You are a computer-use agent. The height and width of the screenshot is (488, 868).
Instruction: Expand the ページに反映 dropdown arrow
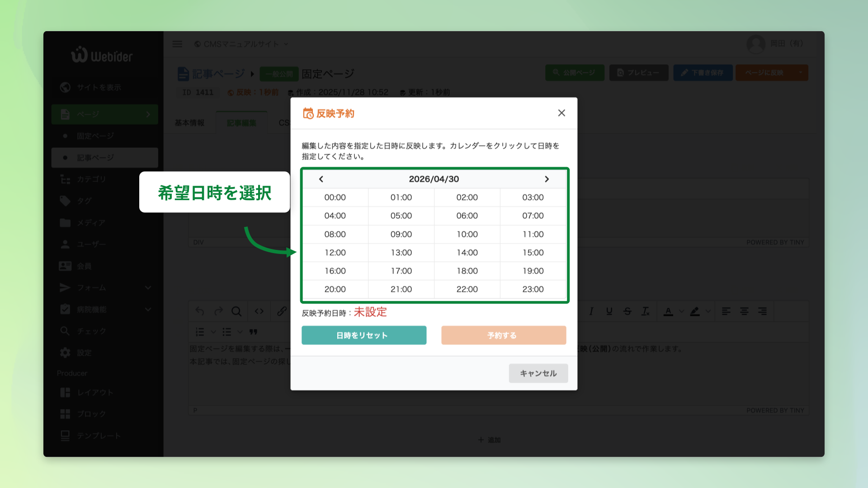click(801, 73)
